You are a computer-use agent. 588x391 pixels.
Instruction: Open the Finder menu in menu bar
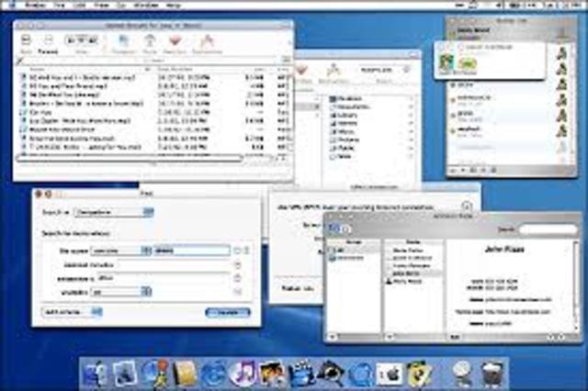(37, 5)
